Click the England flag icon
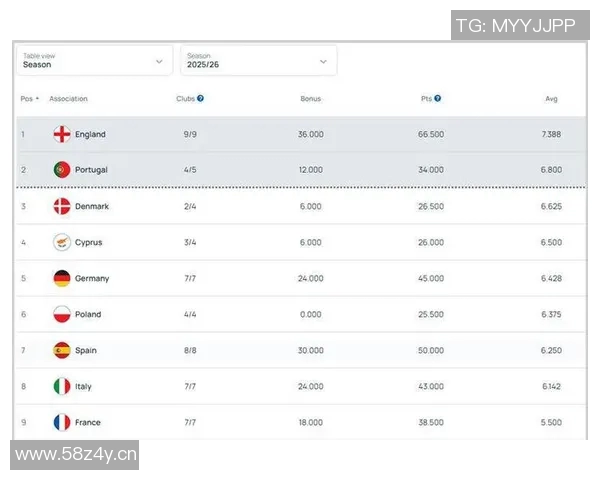 [x=62, y=134]
